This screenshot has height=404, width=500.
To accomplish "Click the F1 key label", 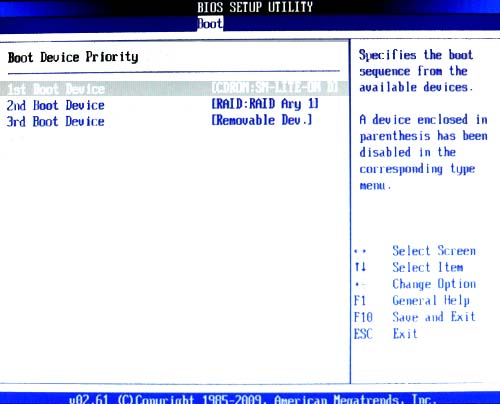I will (x=360, y=301).
